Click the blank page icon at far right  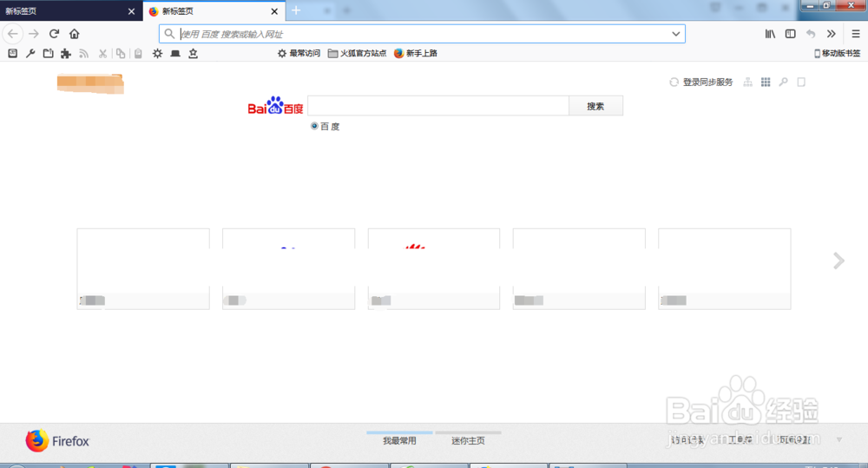pos(801,82)
